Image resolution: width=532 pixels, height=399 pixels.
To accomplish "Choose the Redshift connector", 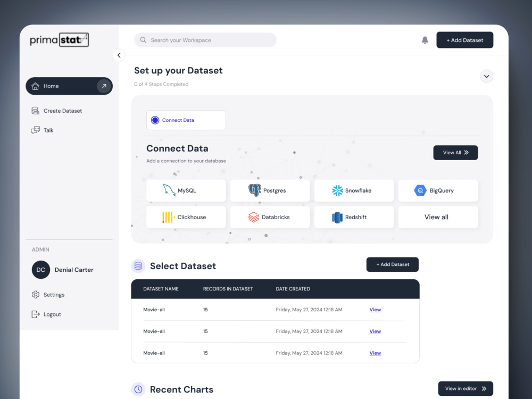I will pos(354,217).
